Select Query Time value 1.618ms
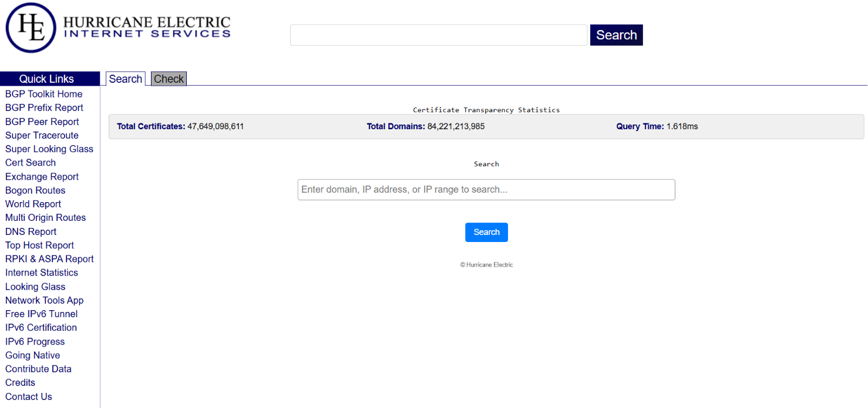This screenshot has width=868, height=410. coord(682,126)
